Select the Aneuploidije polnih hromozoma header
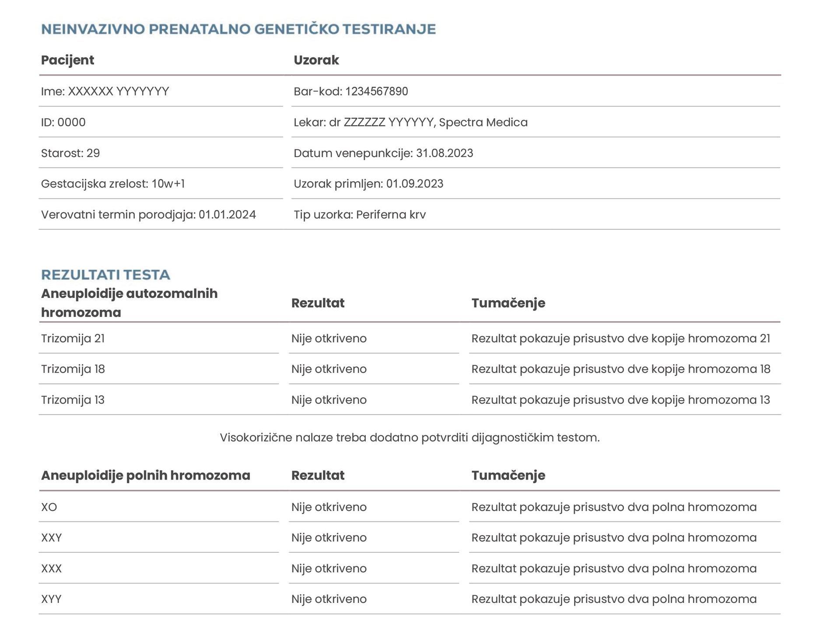The image size is (840, 627). coord(146,475)
